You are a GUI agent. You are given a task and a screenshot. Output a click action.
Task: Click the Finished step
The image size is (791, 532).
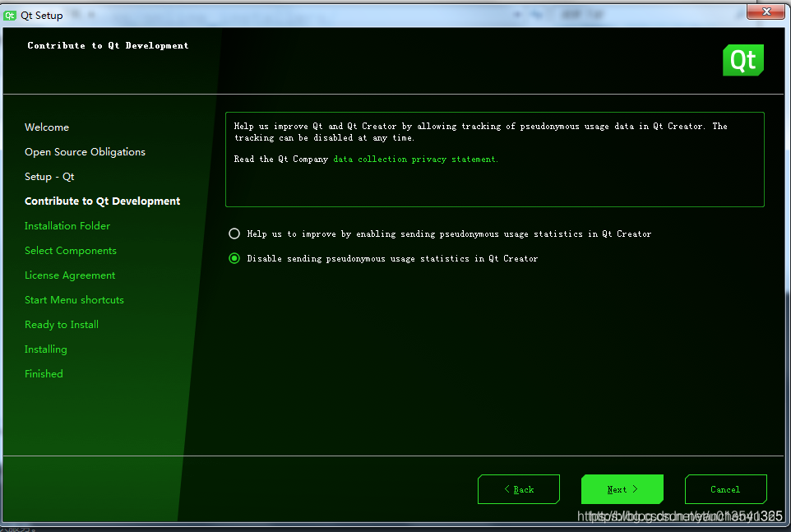[44, 374]
